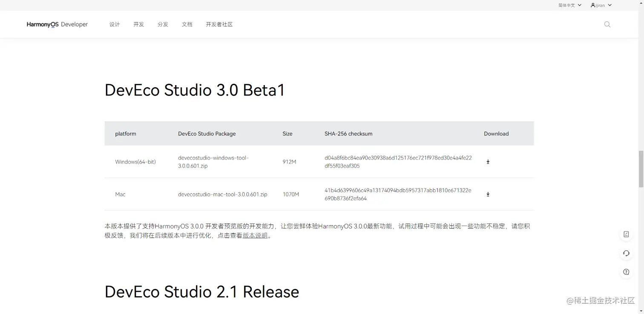Click the Windows(64-bit) platform cell
644x314 pixels.
click(135, 162)
